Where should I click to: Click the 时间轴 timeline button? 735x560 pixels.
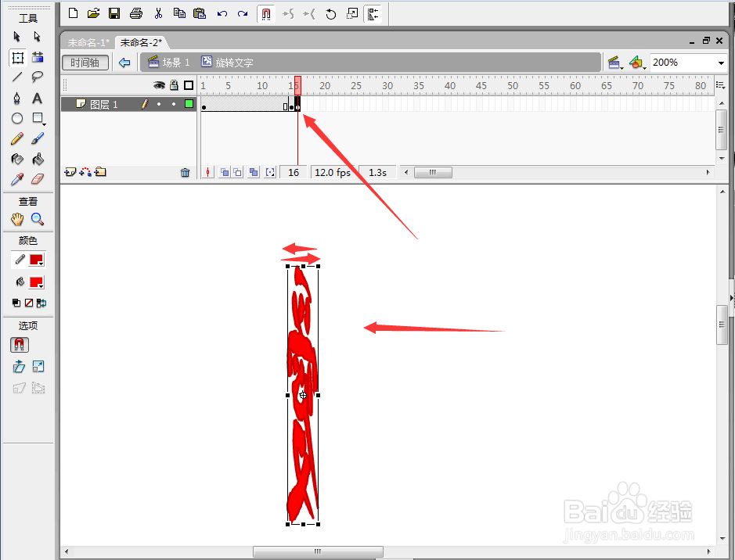tap(85, 63)
